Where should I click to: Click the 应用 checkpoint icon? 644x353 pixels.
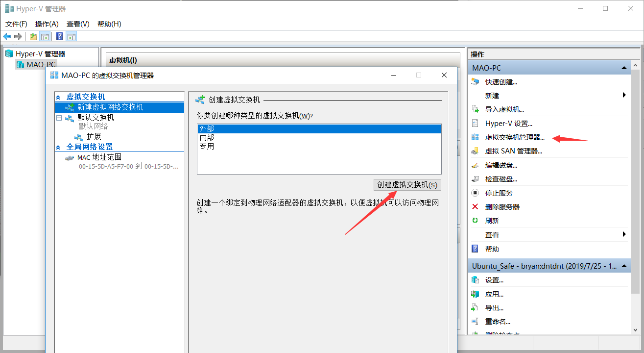(475, 294)
